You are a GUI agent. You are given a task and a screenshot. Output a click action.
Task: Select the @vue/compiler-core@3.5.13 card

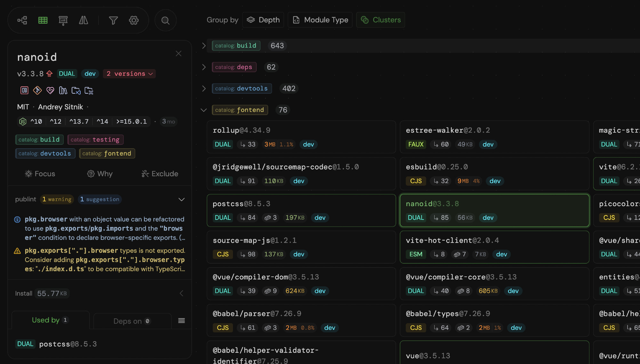tap(494, 284)
